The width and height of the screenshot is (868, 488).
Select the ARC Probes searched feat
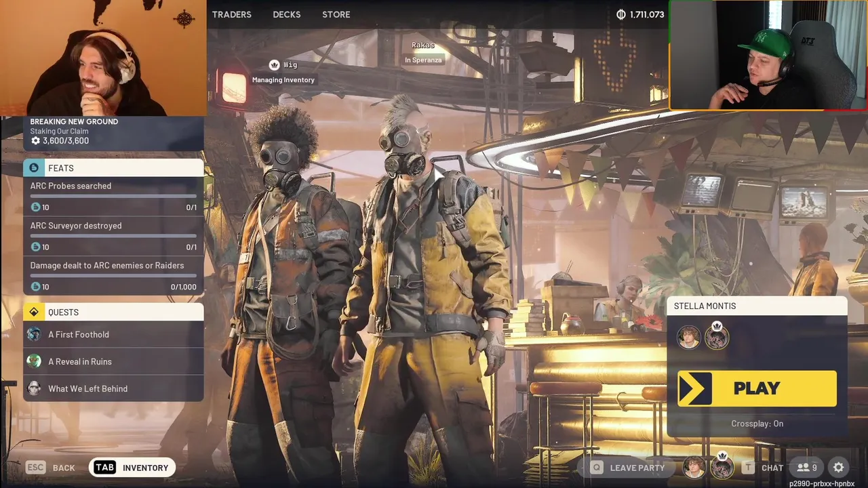click(113, 197)
